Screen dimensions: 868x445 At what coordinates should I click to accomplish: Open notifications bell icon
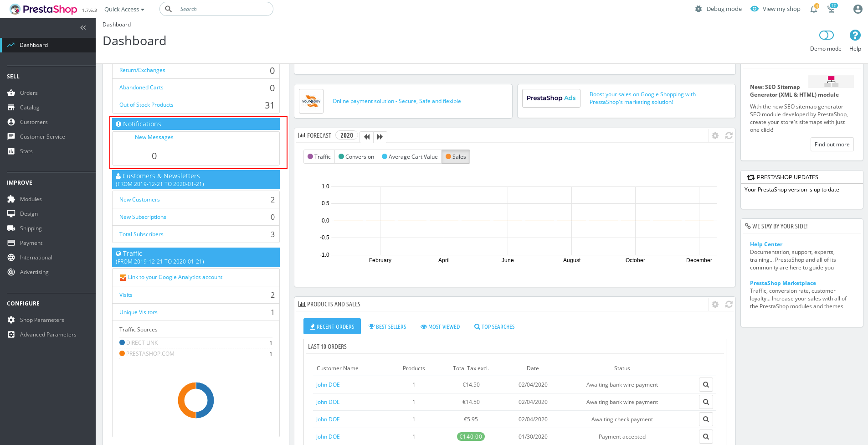[814, 9]
